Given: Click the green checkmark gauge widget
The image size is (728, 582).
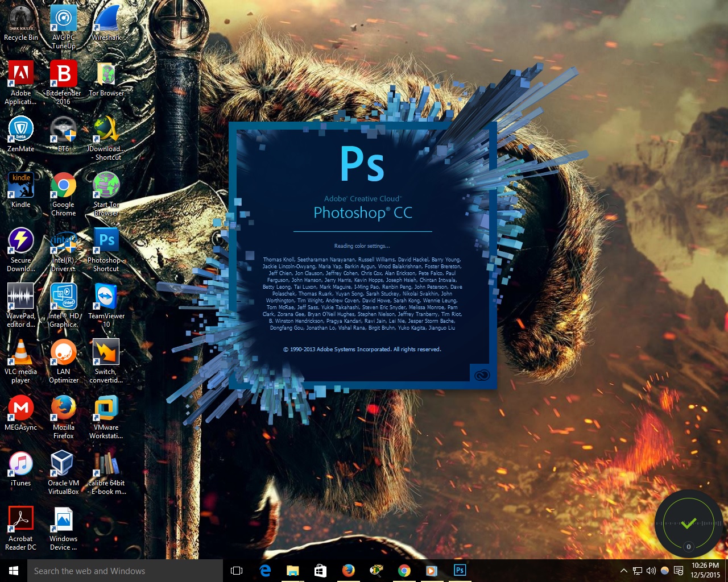Looking at the screenshot, I should pos(689,523).
